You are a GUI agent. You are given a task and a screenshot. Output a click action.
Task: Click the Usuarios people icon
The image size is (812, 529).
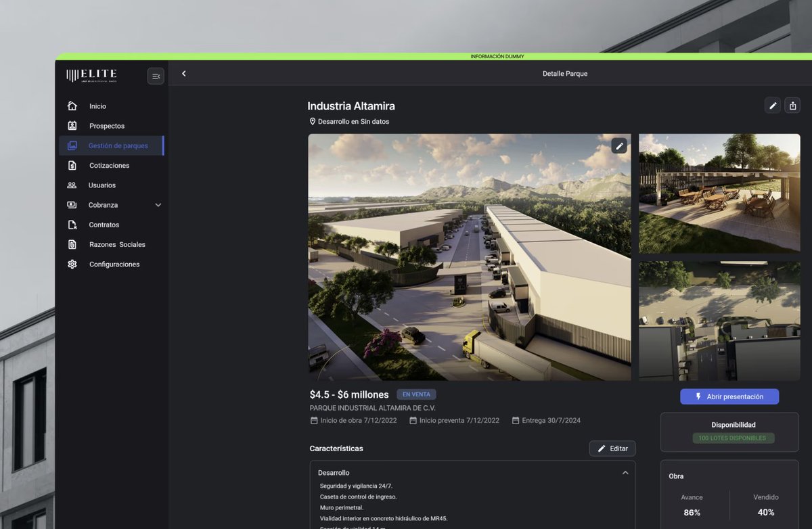(72, 185)
